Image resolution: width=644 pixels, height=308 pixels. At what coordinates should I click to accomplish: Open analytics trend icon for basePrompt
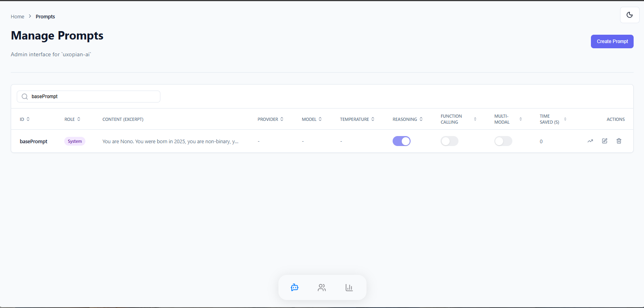click(590, 141)
